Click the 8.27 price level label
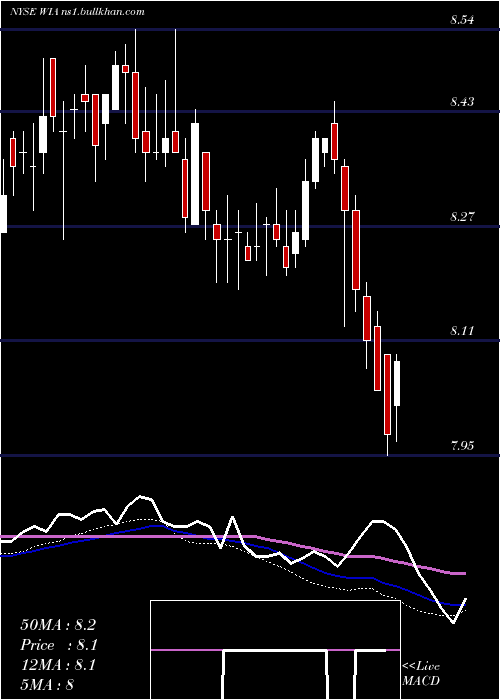Viewport: 500px width, 700px height. click(462, 217)
